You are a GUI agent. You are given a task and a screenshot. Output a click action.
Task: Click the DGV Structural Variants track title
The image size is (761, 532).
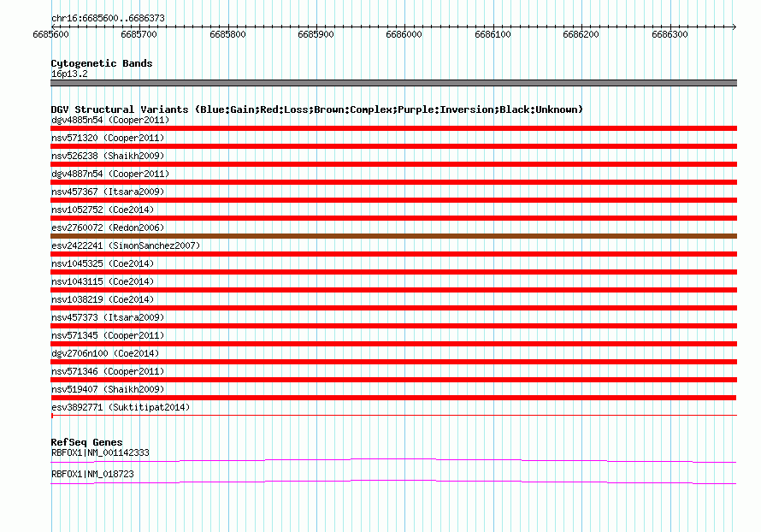[x=316, y=109]
